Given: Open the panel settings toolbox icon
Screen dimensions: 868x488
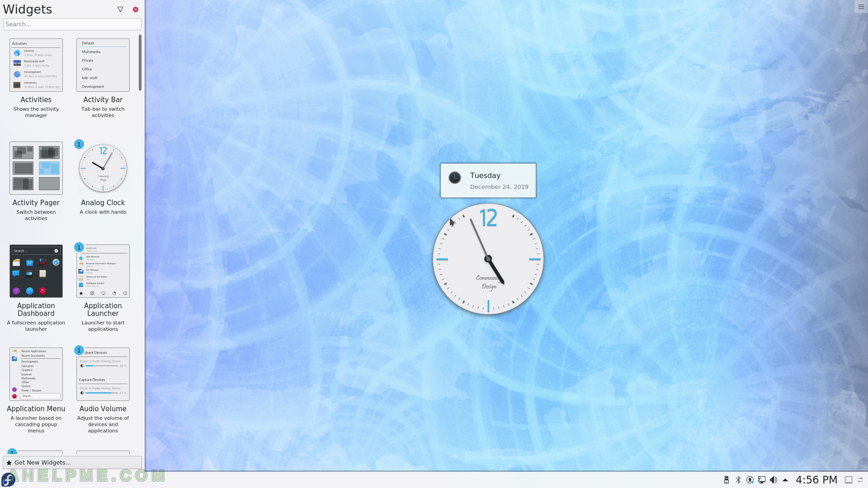Looking at the screenshot, I should [x=861, y=480].
